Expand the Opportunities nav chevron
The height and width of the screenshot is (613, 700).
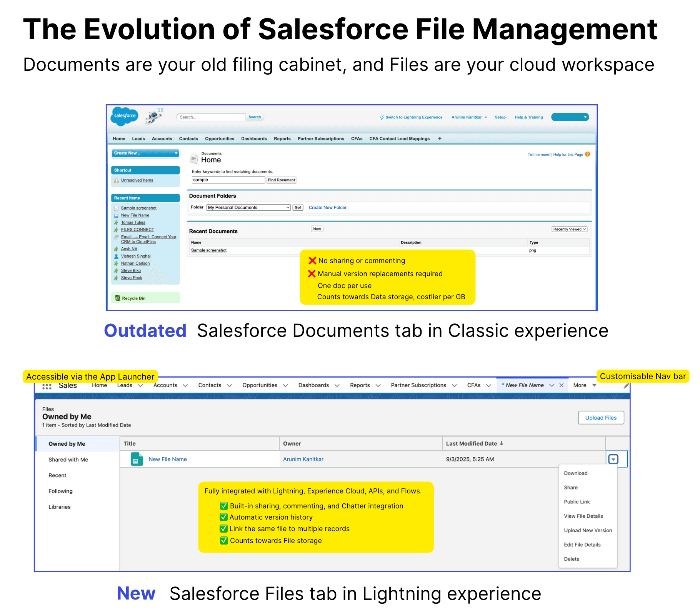[285, 385]
